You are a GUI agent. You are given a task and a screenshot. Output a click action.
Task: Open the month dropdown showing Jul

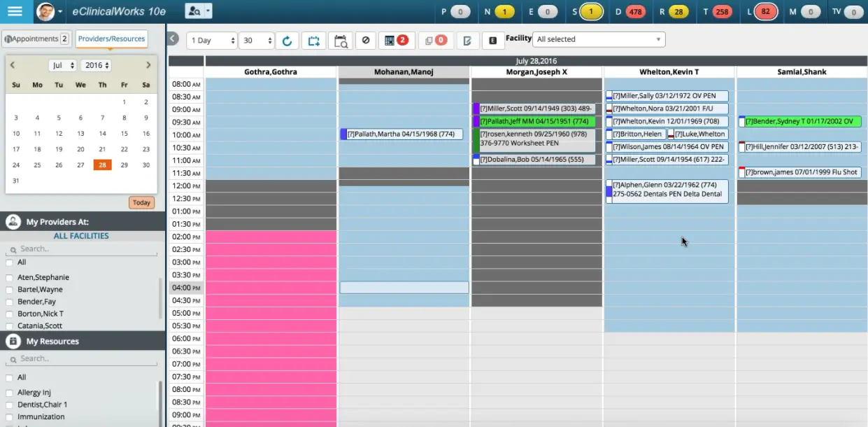pyautogui.click(x=62, y=64)
